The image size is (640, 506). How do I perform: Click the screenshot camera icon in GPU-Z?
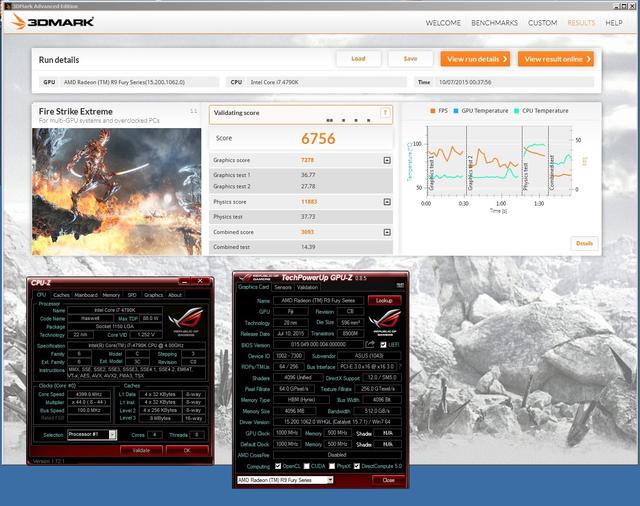[x=400, y=285]
